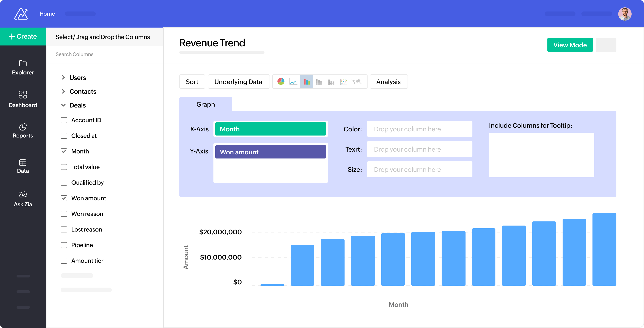Select the scatter plot chart icon
The height and width of the screenshot is (328, 644).
pyautogui.click(x=343, y=82)
